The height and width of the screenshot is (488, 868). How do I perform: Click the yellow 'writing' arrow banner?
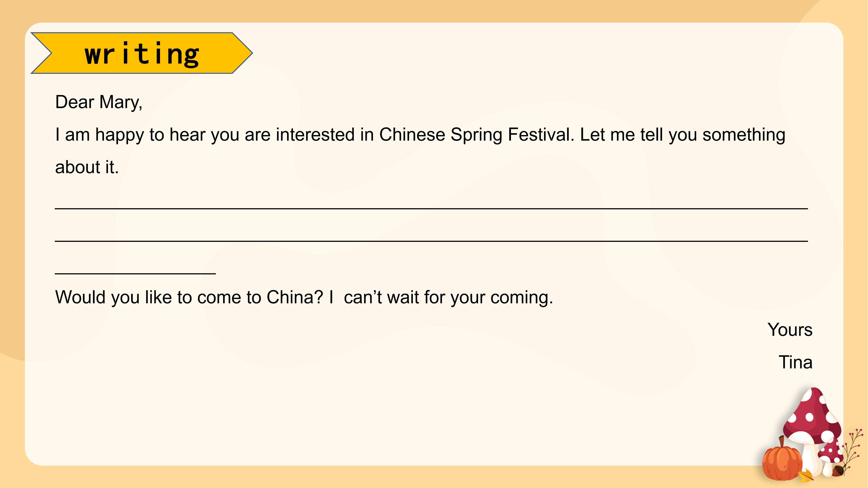[x=142, y=53]
